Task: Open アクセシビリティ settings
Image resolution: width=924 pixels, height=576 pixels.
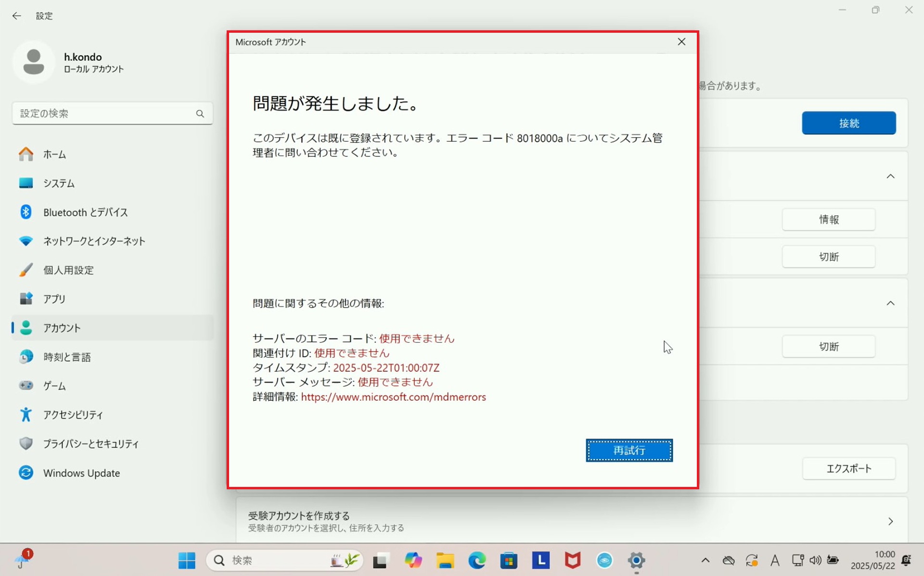Action: pyautogui.click(x=112, y=415)
